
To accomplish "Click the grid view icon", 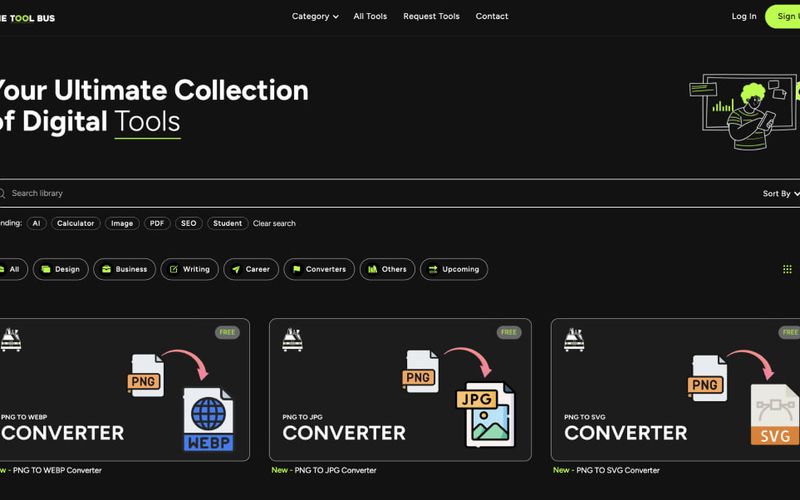I will (x=787, y=269).
